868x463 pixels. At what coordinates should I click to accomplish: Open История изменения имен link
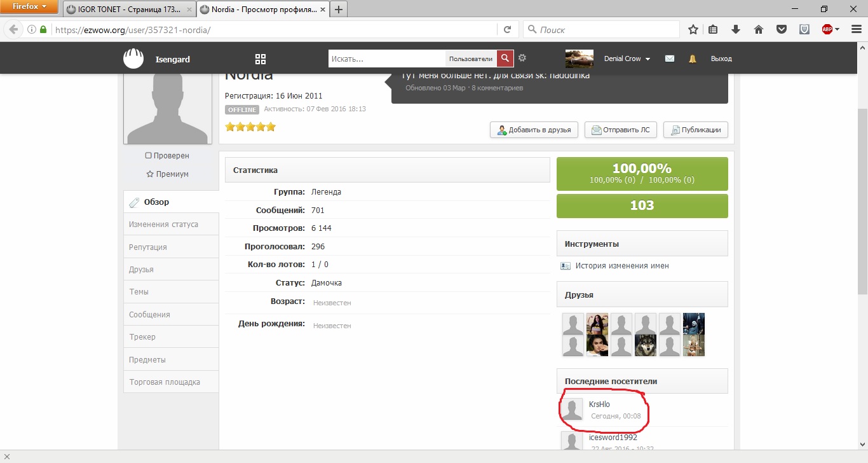tap(622, 266)
